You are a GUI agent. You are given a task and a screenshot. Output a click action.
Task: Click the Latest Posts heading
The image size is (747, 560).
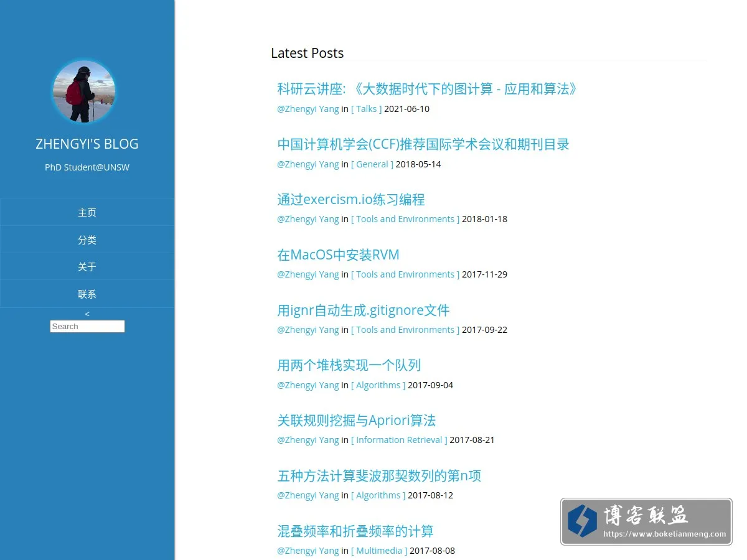point(308,53)
